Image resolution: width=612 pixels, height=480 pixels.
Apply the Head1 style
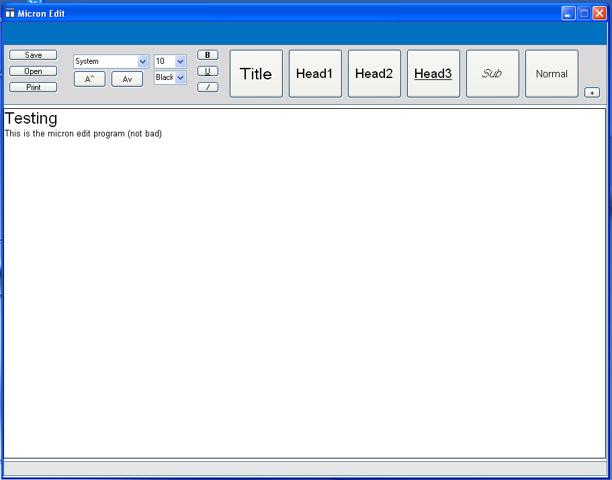[315, 74]
